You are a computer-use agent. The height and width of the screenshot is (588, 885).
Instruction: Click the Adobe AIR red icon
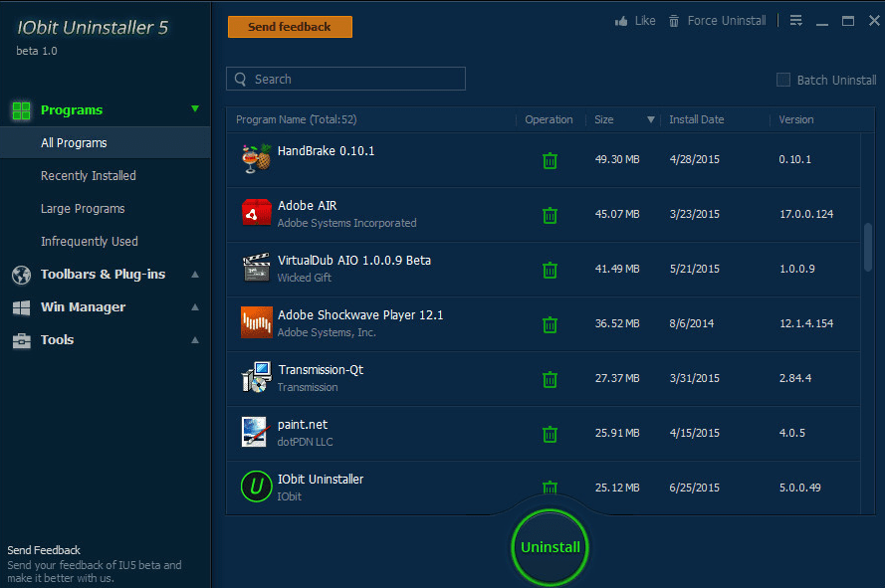click(x=257, y=213)
